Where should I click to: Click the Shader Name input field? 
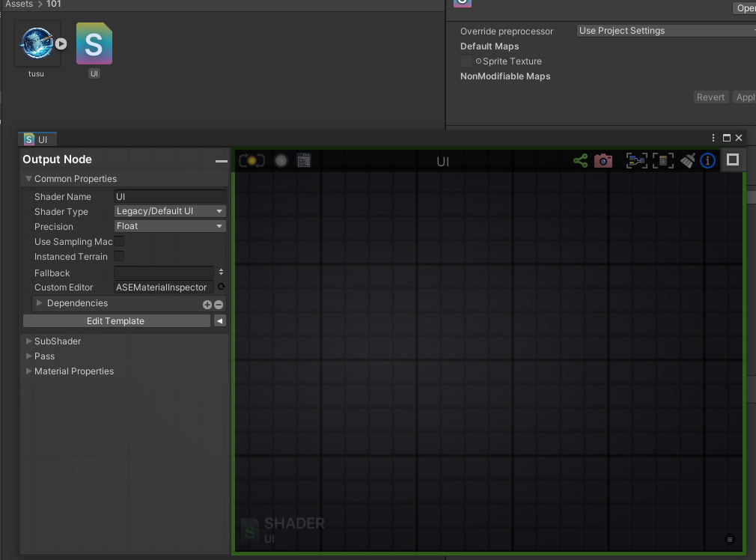(170, 196)
